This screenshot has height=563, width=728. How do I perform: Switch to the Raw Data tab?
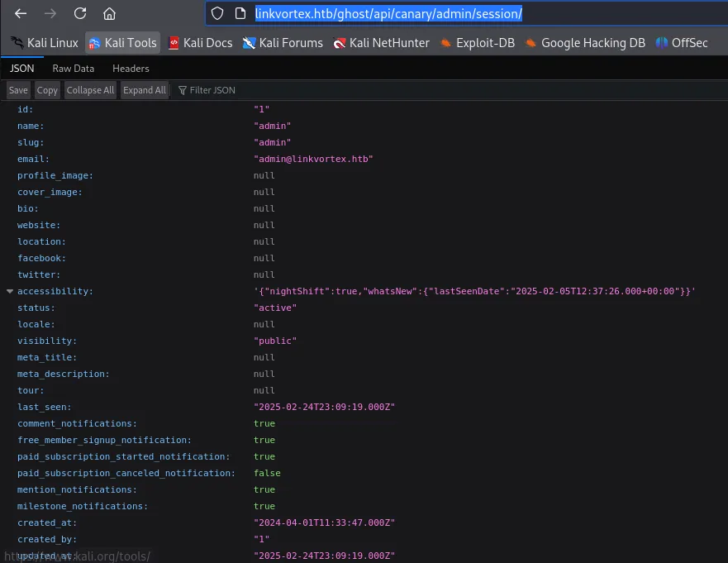[x=74, y=69]
